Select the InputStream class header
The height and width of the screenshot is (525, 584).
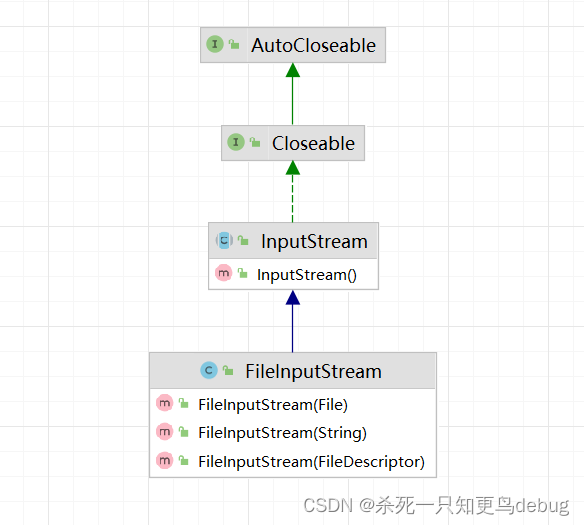point(293,241)
